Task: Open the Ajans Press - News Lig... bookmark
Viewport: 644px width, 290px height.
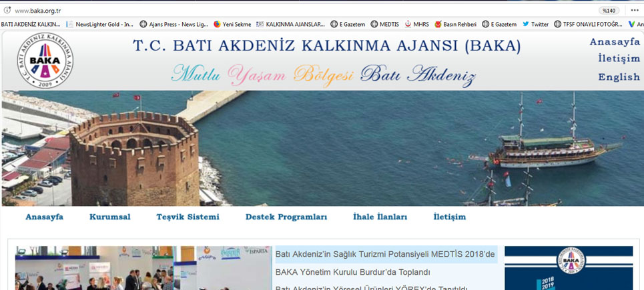Action: click(x=174, y=24)
